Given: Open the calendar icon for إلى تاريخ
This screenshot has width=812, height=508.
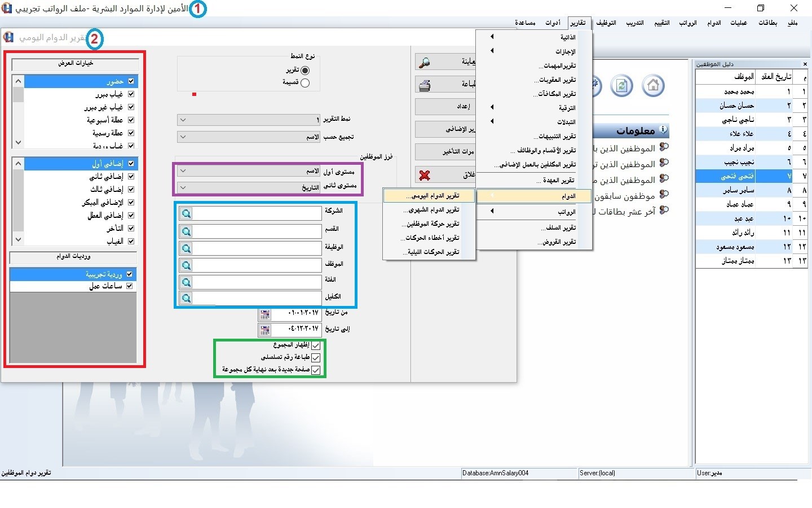Looking at the screenshot, I should (265, 329).
